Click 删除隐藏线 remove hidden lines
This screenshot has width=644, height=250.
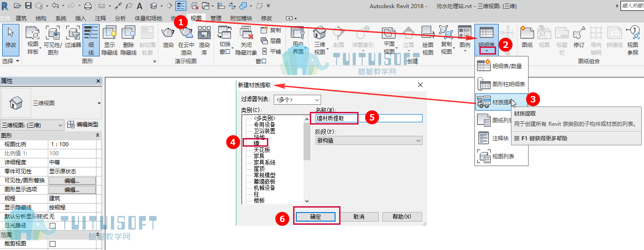tap(129, 40)
